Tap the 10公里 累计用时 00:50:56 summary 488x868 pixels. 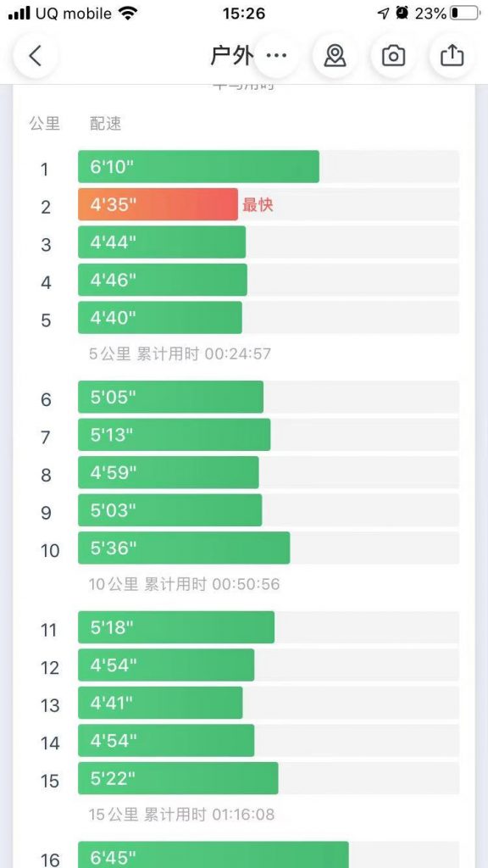click(184, 583)
